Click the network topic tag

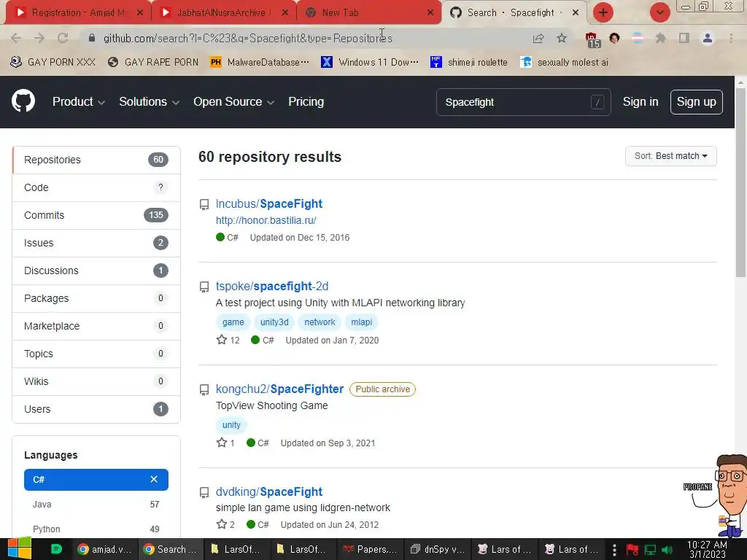pos(320,322)
